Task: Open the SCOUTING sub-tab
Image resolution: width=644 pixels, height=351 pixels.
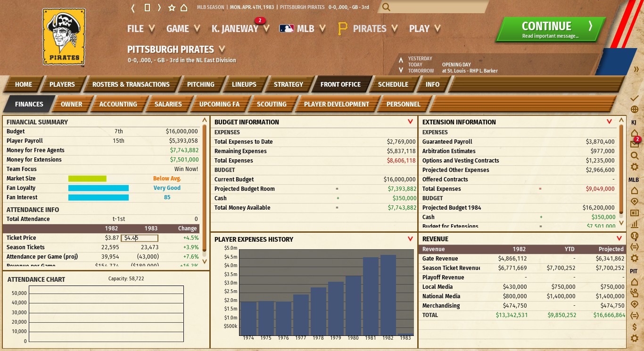Action: (272, 104)
